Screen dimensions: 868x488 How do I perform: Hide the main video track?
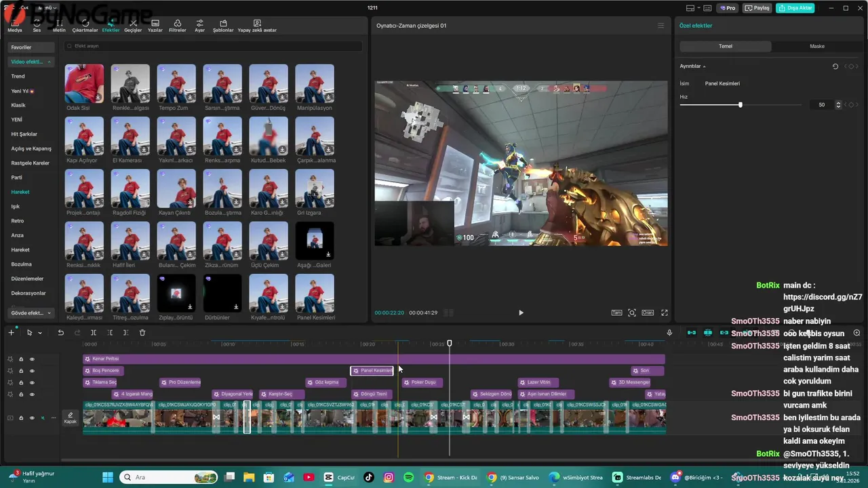[x=32, y=418]
